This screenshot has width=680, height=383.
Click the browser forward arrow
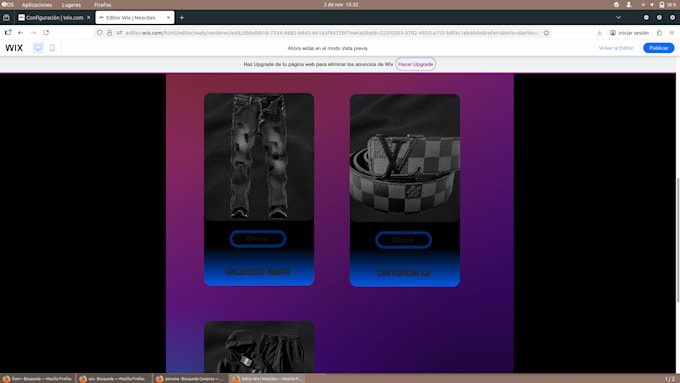tap(33, 33)
